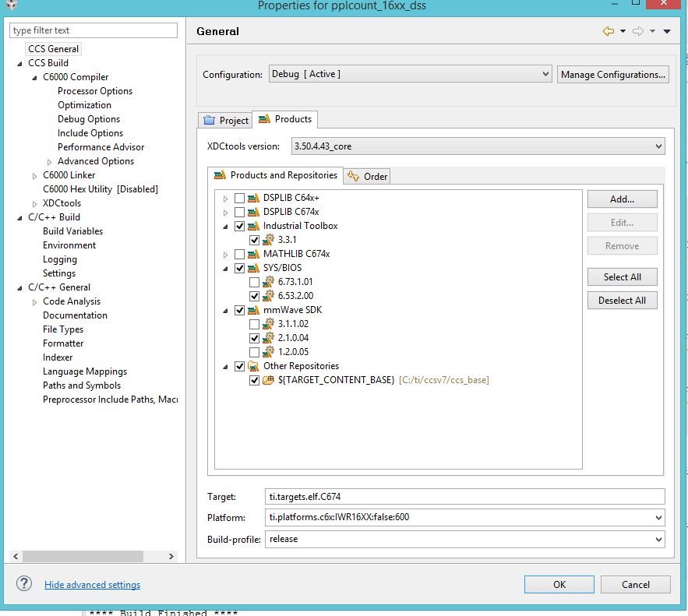
Task: Click the type filter text field
Action: click(93, 30)
